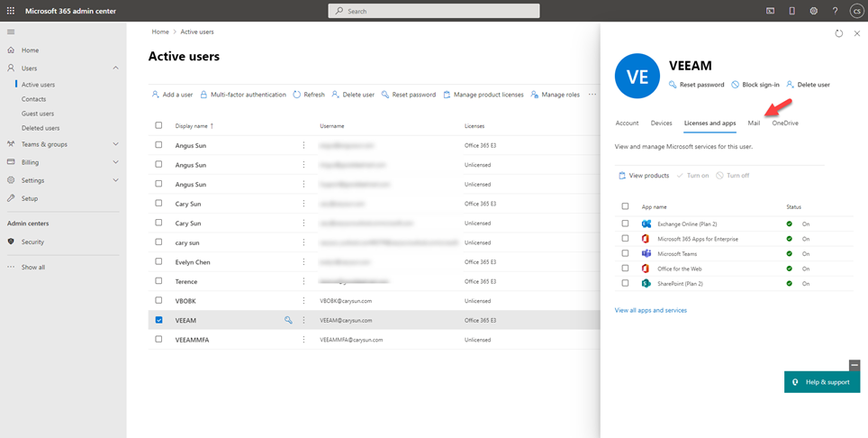The image size is (868, 438).
Task: Open the help question mark icon
Action: [x=836, y=11]
